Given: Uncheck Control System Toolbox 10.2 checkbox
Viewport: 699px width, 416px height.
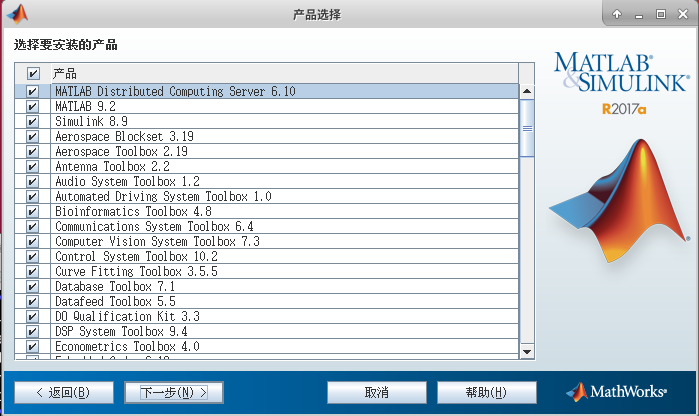Looking at the screenshot, I should (x=32, y=256).
